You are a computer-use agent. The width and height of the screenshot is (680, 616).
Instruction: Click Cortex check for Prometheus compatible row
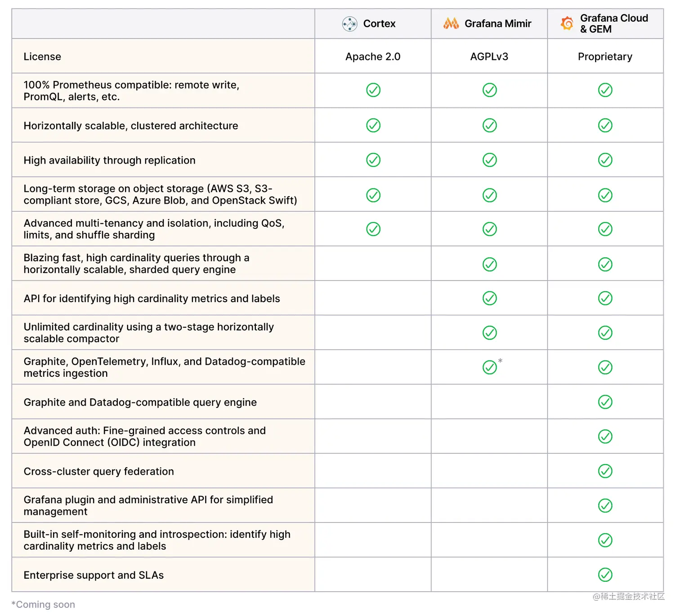pyautogui.click(x=373, y=90)
